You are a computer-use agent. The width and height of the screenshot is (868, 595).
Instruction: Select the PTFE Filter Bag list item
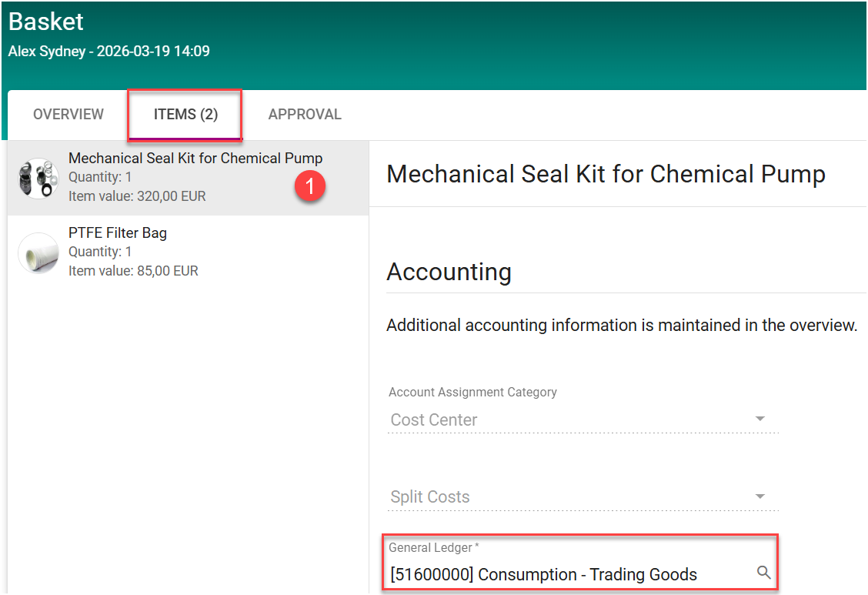(x=118, y=233)
